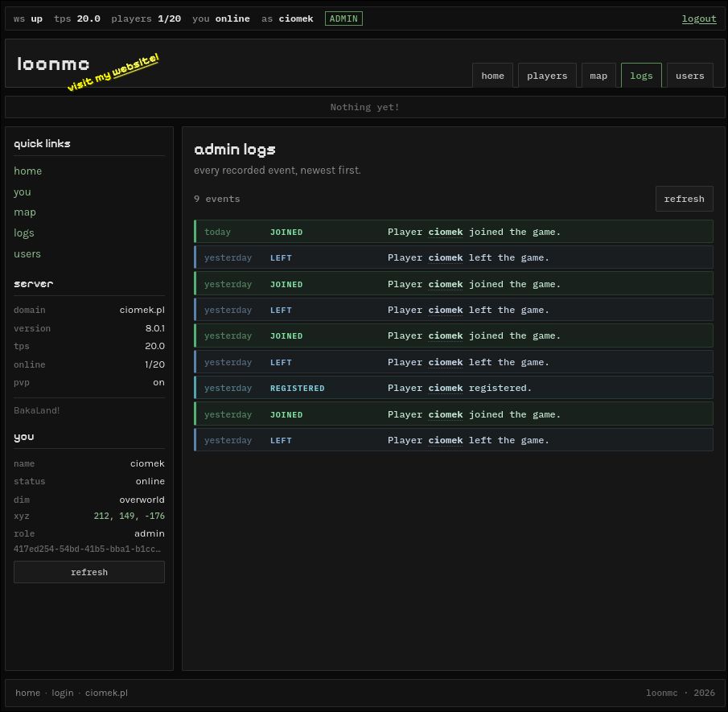Click the "Nothing yet!" notice banner
Image resolution: width=728 pixels, height=712 pixels.
[x=365, y=107]
